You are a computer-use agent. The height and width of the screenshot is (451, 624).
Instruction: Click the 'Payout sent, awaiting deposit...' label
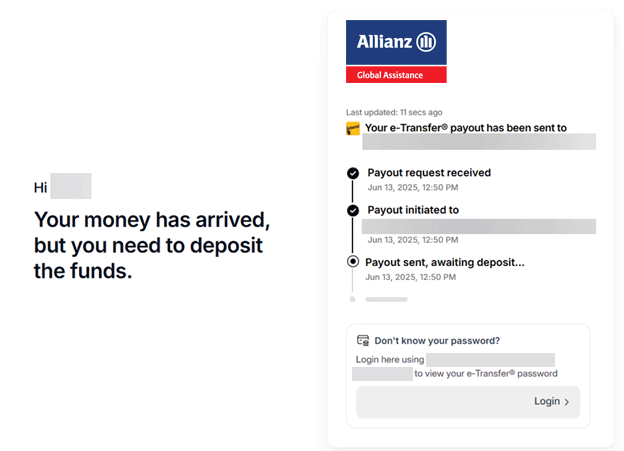pyautogui.click(x=445, y=262)
